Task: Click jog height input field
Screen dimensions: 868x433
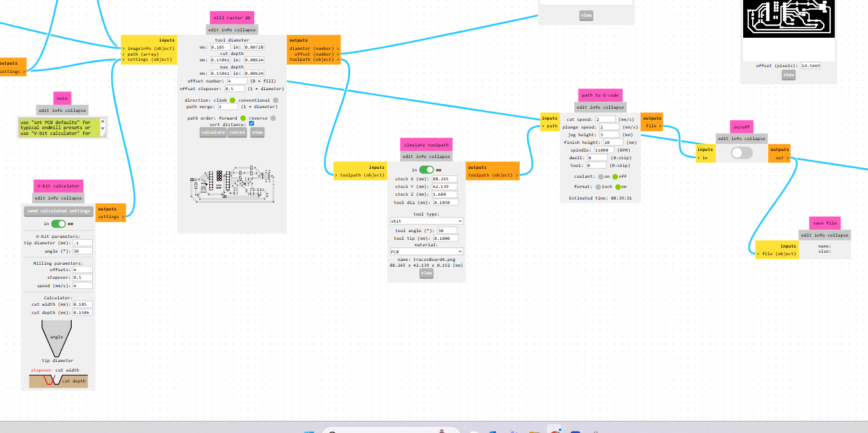Action: click(611, 134)
